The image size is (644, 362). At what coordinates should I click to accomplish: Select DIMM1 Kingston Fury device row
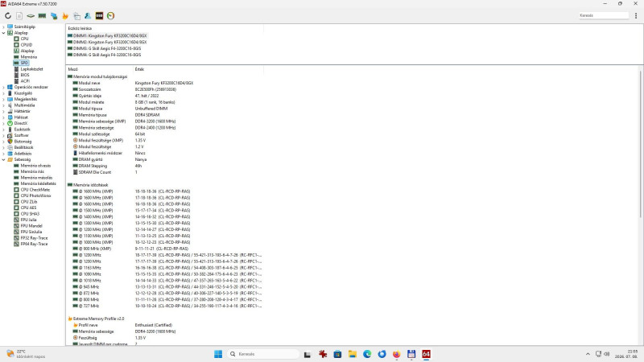[x=109, y=35]
